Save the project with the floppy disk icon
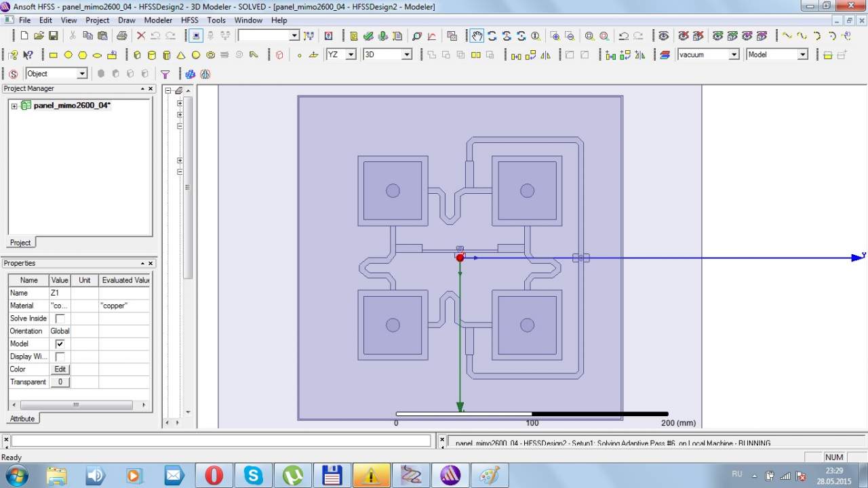Screen dimensions: 868x488 (53, 36)
